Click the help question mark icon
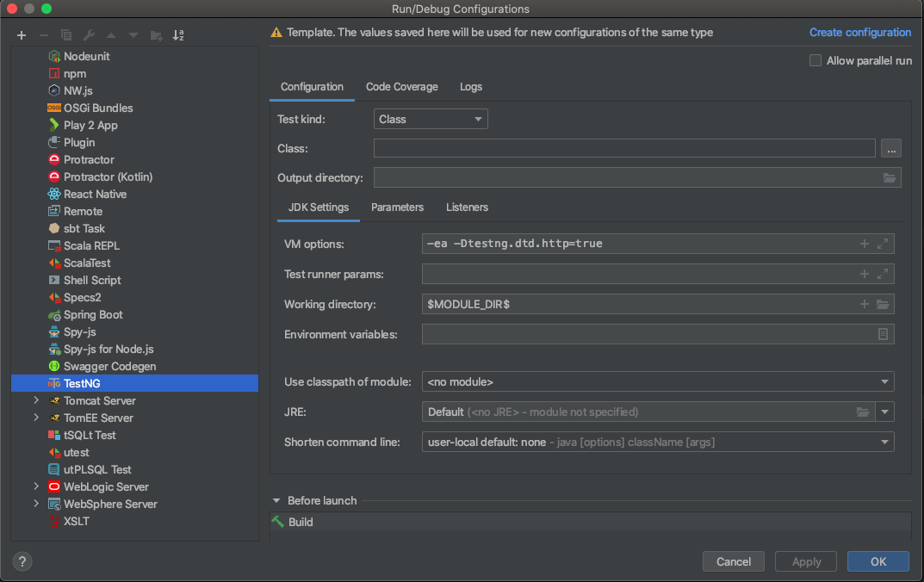This screenshot has width=924, height=582. point(22,561)
